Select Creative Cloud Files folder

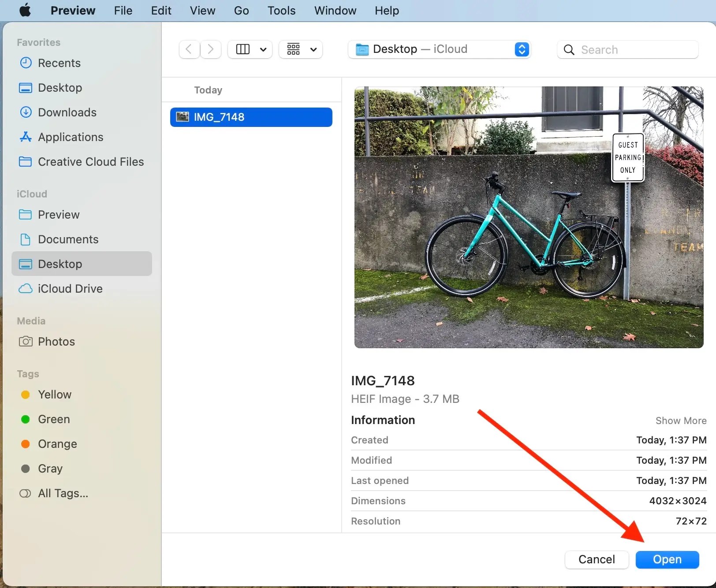pyautogui.click(x=82, y=162)
